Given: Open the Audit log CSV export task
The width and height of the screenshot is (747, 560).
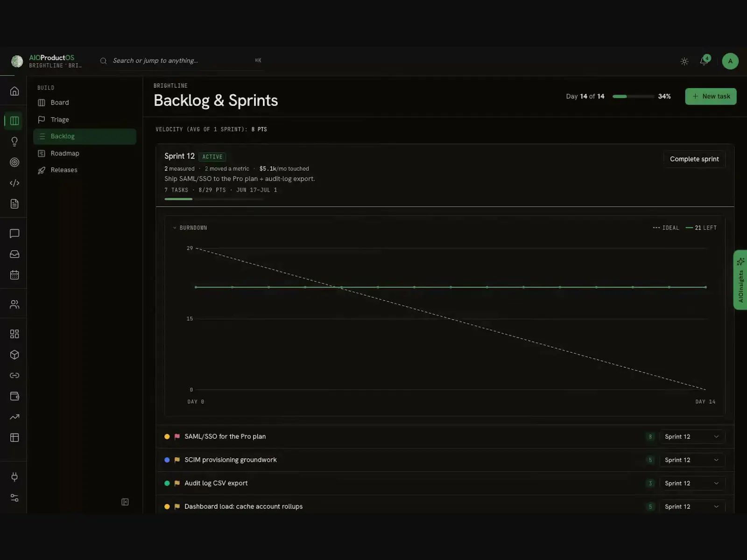Looking at the screenshot, I should [216, 483].
